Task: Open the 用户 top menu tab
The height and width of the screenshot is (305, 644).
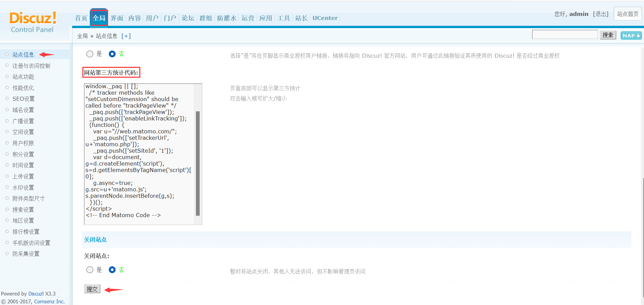Action: click(152, 18)
